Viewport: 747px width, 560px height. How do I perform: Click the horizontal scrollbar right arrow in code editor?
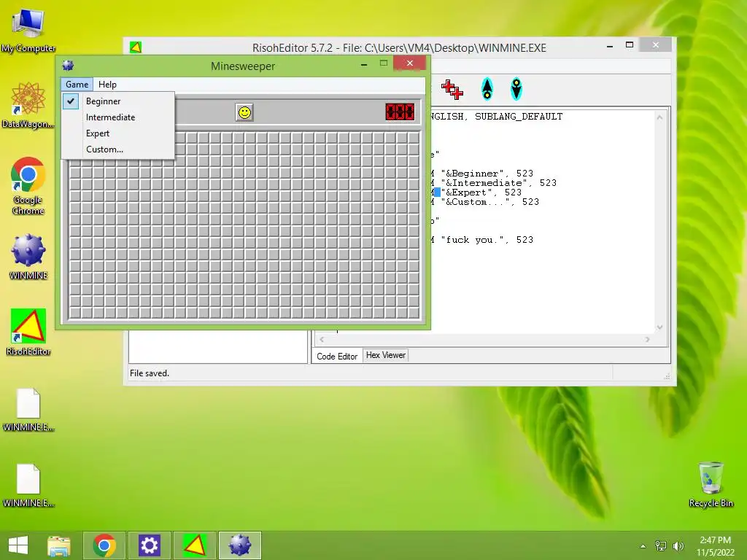[647, 340]
